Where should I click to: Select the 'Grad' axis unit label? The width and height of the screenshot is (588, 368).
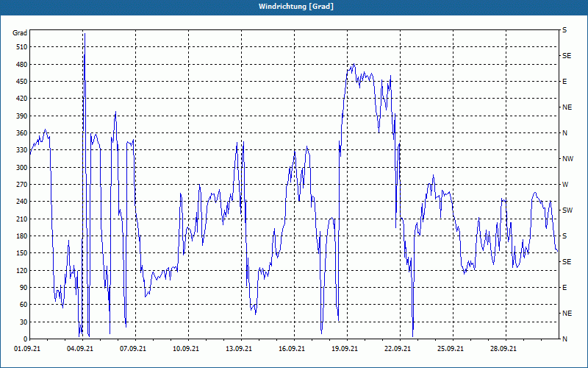[20, 33]
